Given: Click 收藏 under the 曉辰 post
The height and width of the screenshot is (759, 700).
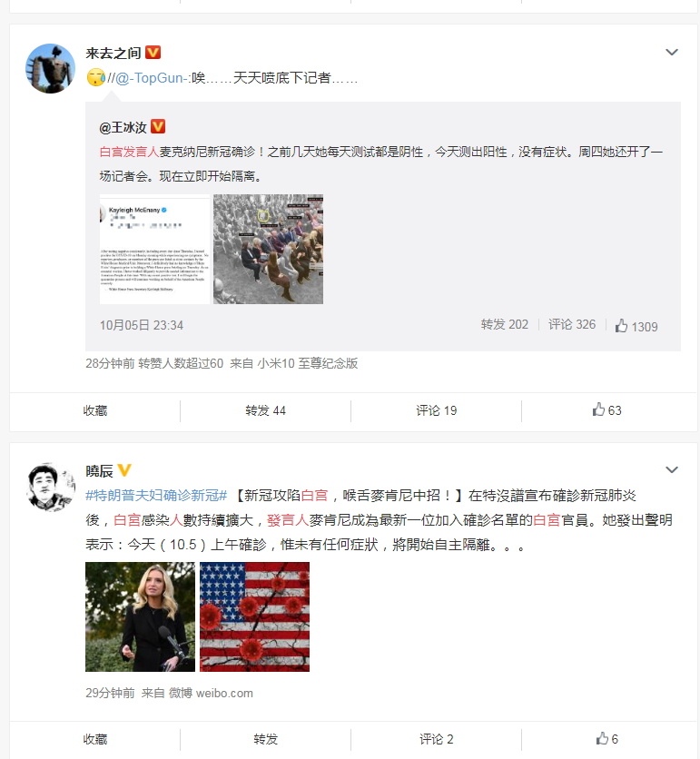Looking at the screenshot, I should click(x=95, y=739).
